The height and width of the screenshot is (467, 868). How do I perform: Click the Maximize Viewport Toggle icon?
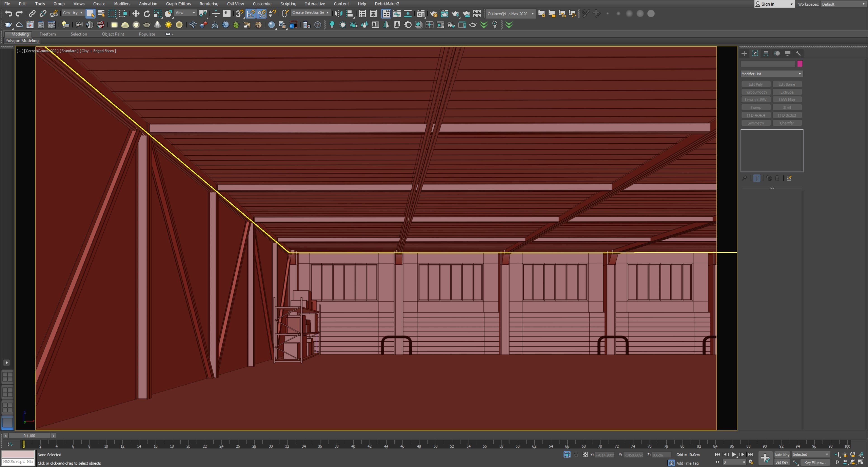(861, 462)
